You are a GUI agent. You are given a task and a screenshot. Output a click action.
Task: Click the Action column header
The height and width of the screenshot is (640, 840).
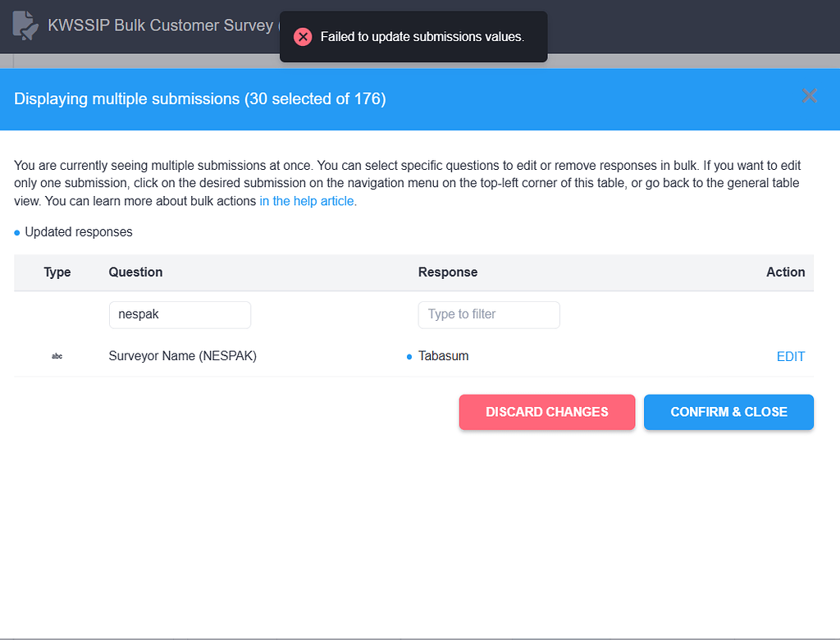coord(785,272)
